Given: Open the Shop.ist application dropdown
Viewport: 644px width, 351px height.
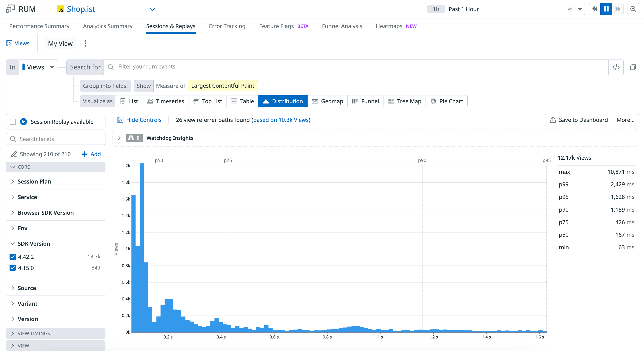Looking at the screenshot, I should (152, 9).
